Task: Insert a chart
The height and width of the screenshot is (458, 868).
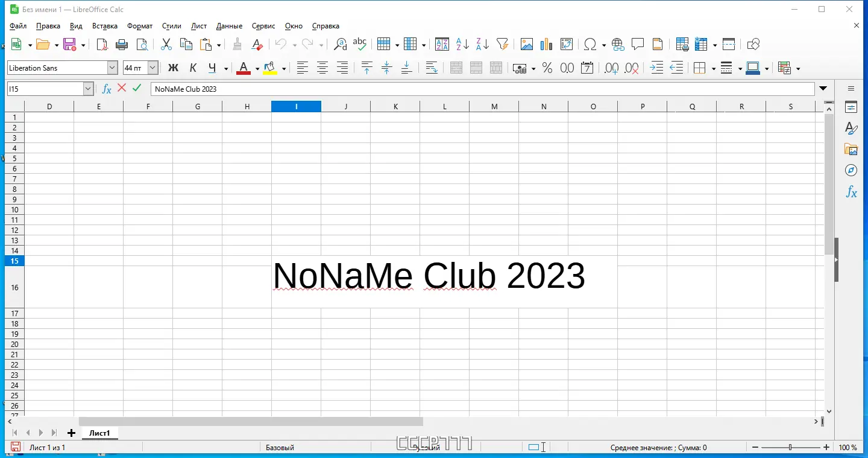Action: [547, 44]
